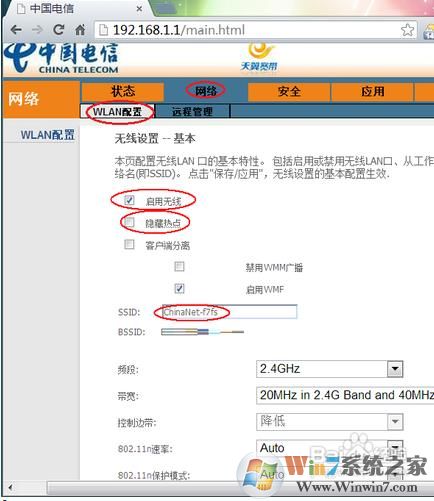Click the 802.11n保护模式 label
This screenshot has width=434, height=501.
(x=154, y=475)
